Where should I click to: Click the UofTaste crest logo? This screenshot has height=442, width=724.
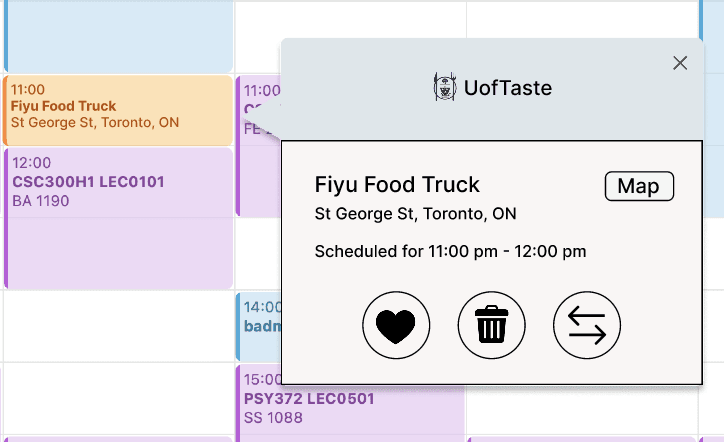point(445,88)
